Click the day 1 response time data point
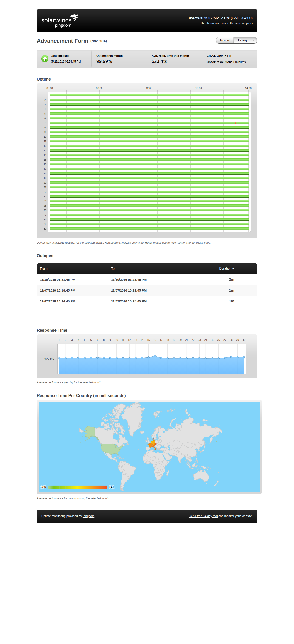The width and height of the screenshot is (294, 644). pyautogui.click(x=59, y=358)
